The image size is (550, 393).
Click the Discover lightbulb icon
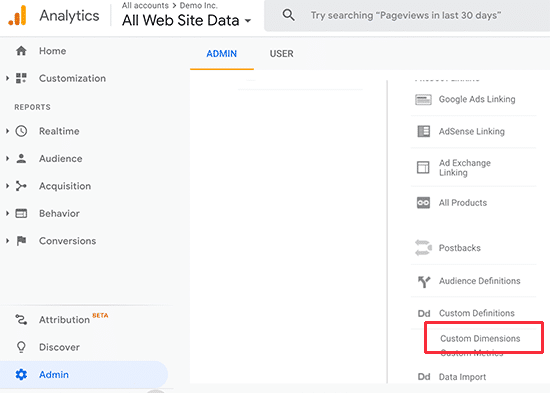pos(21,347)
